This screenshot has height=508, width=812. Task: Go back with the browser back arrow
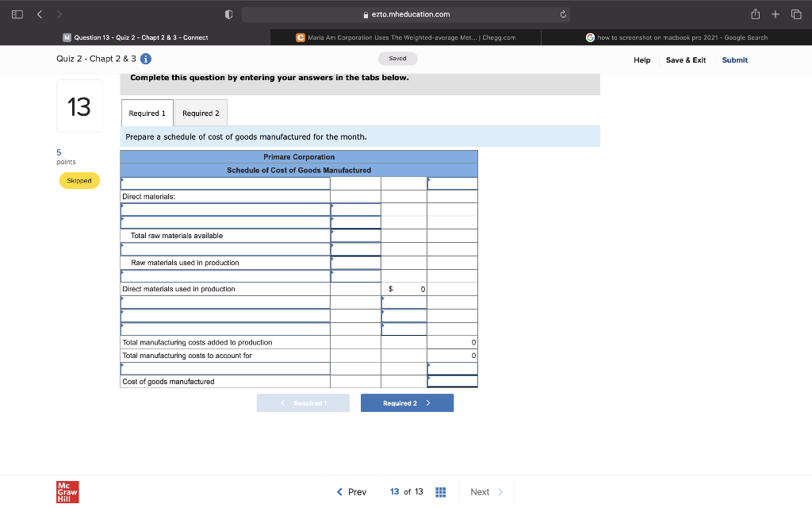(x=40, y=14)
